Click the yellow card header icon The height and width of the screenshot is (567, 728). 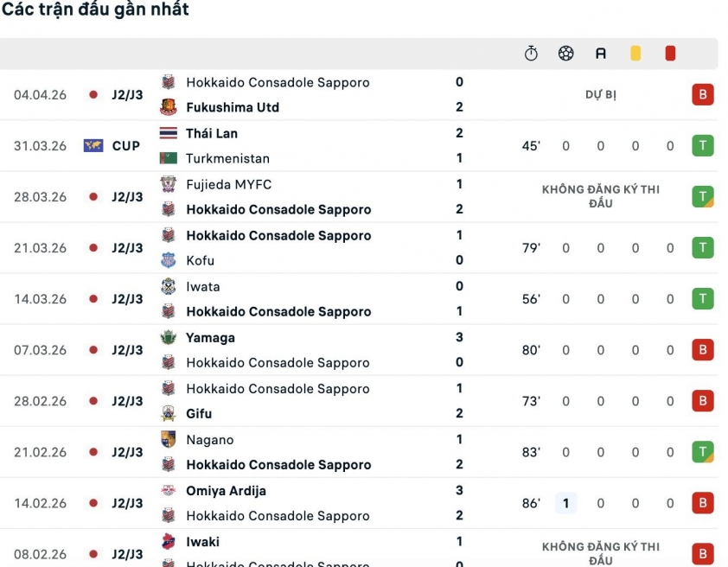pos(635,54)
